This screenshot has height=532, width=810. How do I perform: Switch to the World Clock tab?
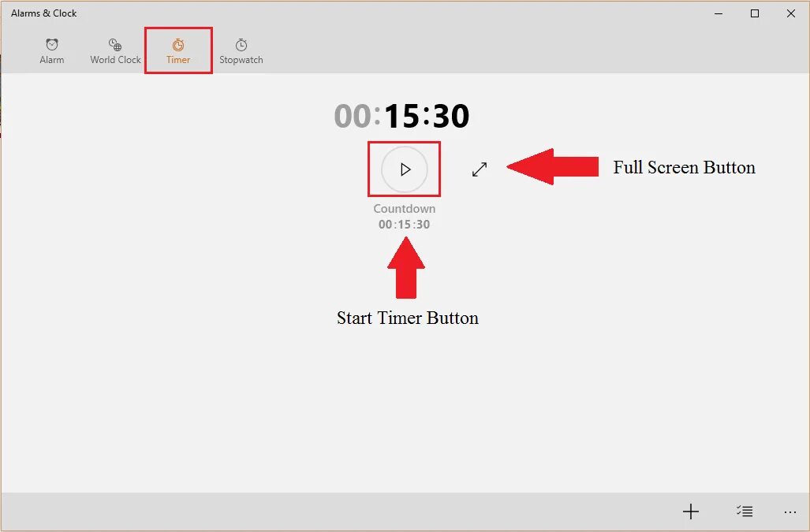[115, 50]
